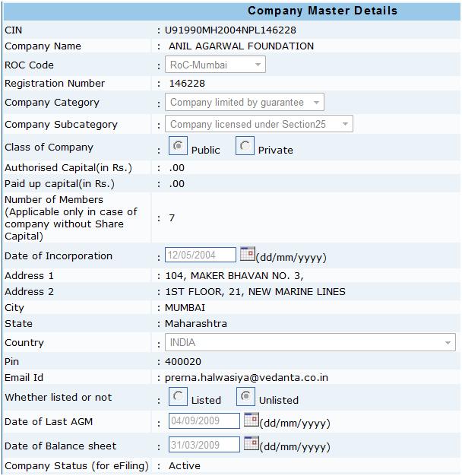Image resolution: width=462 pixels, height=476 pixels.
Task: Click the Date of Last AGM field 04/09/2009
Action: [204, 420]
